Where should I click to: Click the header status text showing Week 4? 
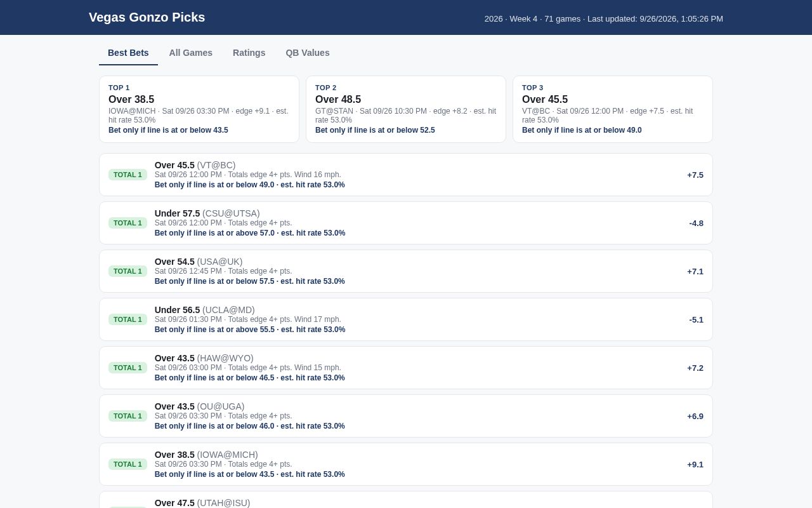[604, 18]
